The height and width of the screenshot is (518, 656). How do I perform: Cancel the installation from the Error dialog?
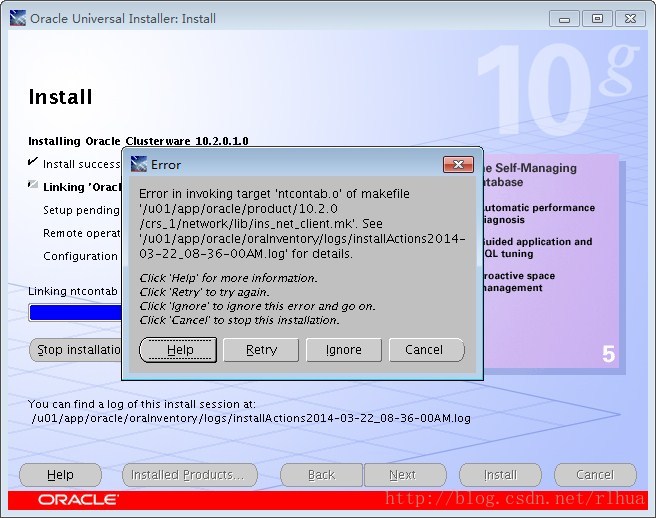426,350
